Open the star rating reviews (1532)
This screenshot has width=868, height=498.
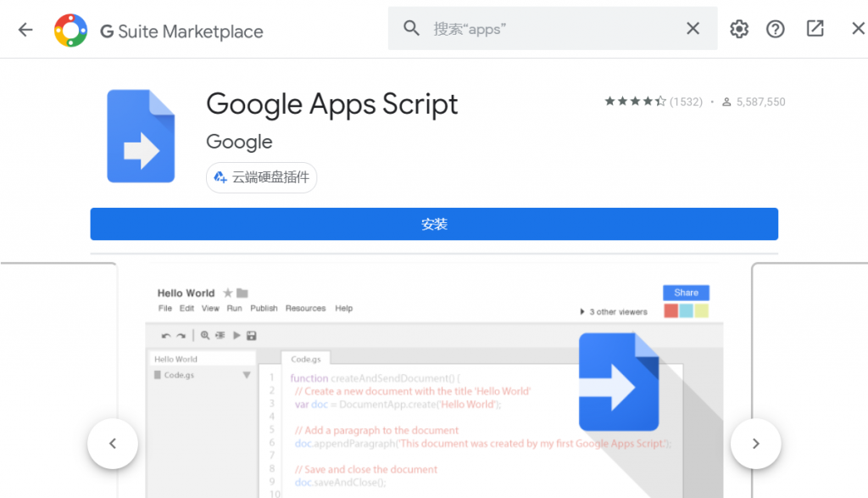(x=654, y=101)
